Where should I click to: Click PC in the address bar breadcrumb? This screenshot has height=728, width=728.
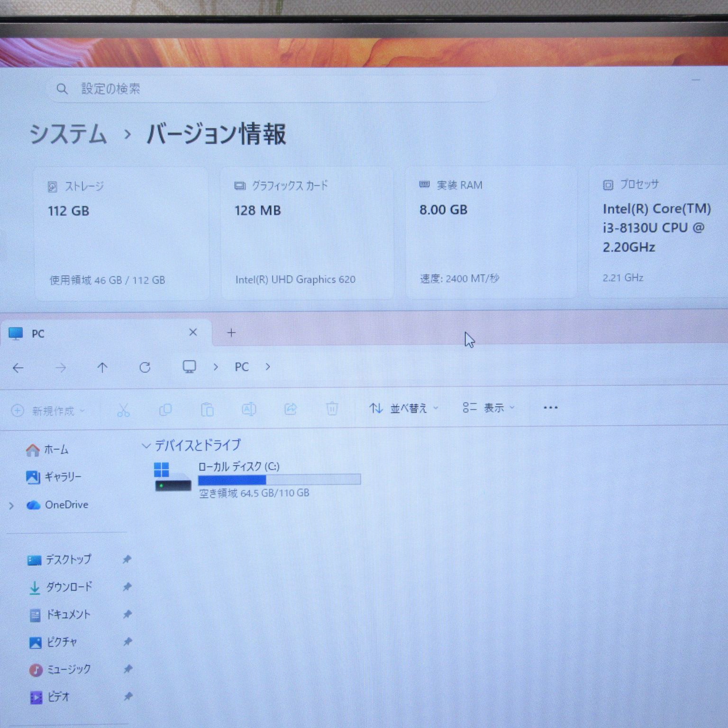(x=242, y=367)
